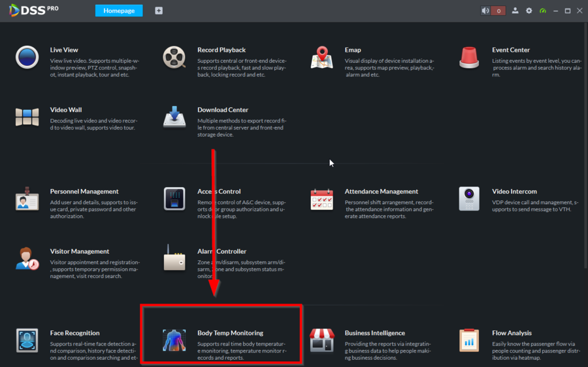Click the Flow Analysis title
This screenshot has height=367, width=588.
(512, 333)
